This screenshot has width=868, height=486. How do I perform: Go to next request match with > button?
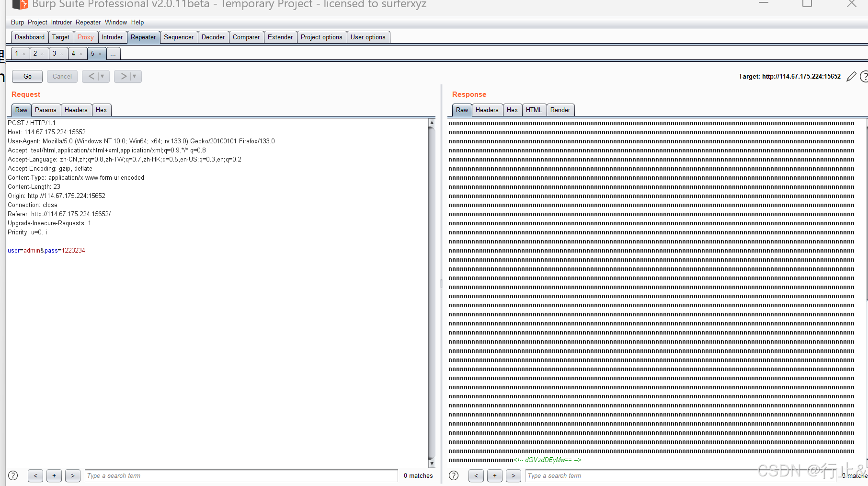pyautogui.click(x=72, y=475)
